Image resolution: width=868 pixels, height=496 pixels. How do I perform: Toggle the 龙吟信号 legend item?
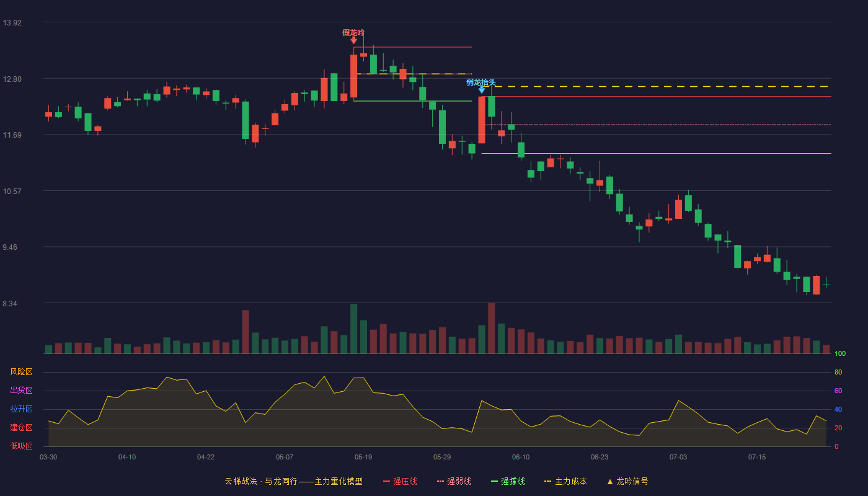tap(627, 481)
